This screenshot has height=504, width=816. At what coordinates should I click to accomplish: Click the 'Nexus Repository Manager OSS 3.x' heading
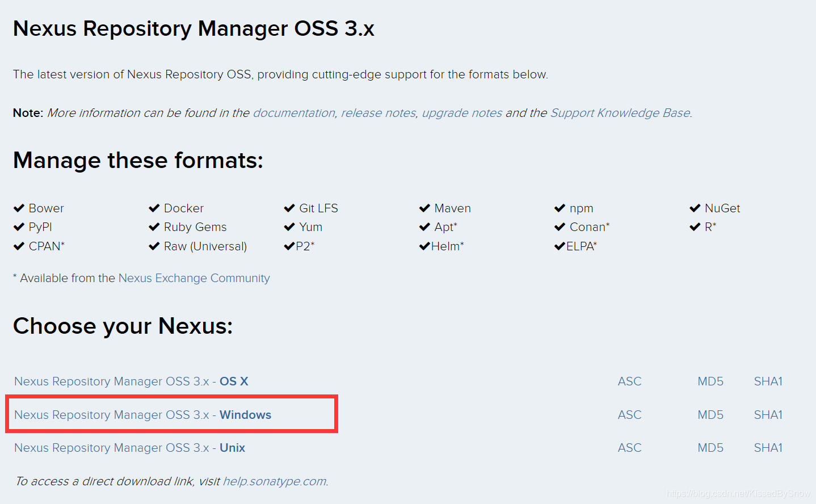click(x=194, y=28)
